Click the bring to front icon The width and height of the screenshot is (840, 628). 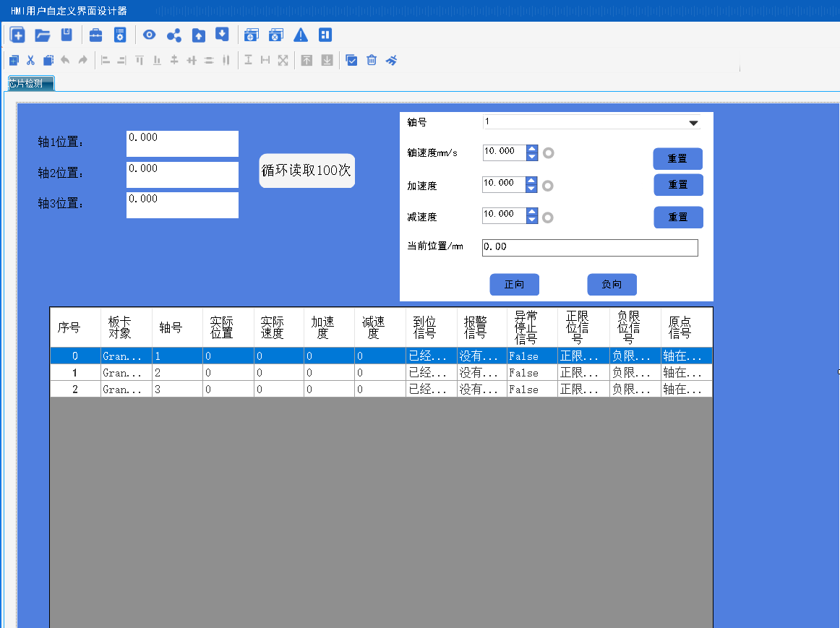pyautogui.click(x=307, y=61)
